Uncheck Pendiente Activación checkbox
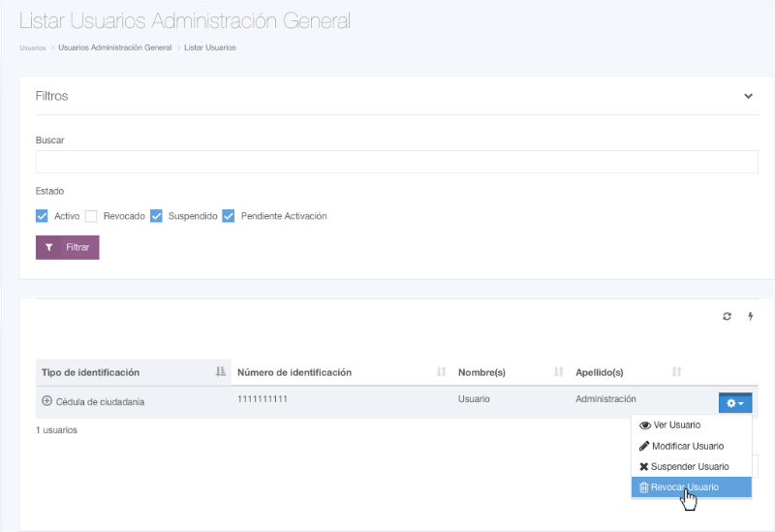The image size is (775, 532). (229, 216)
